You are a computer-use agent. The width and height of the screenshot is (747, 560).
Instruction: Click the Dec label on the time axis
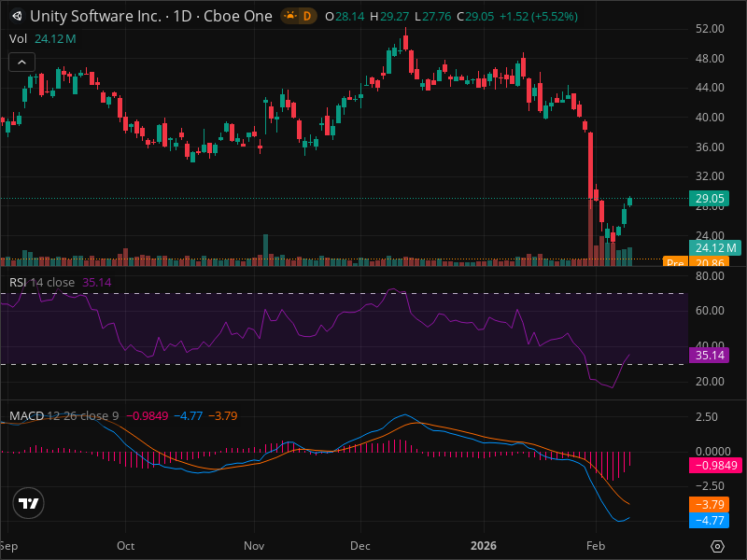tap(360, 546)
